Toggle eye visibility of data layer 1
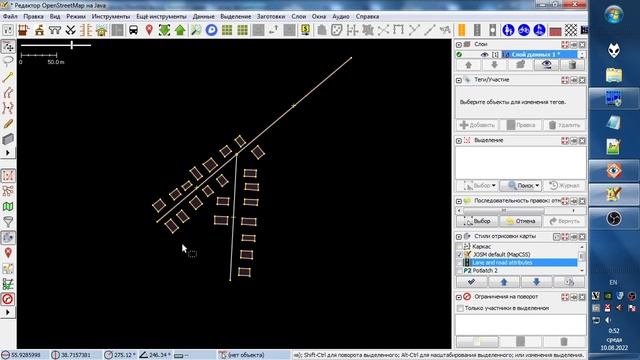This screenshot has width=640, height=360. [484, 54]
